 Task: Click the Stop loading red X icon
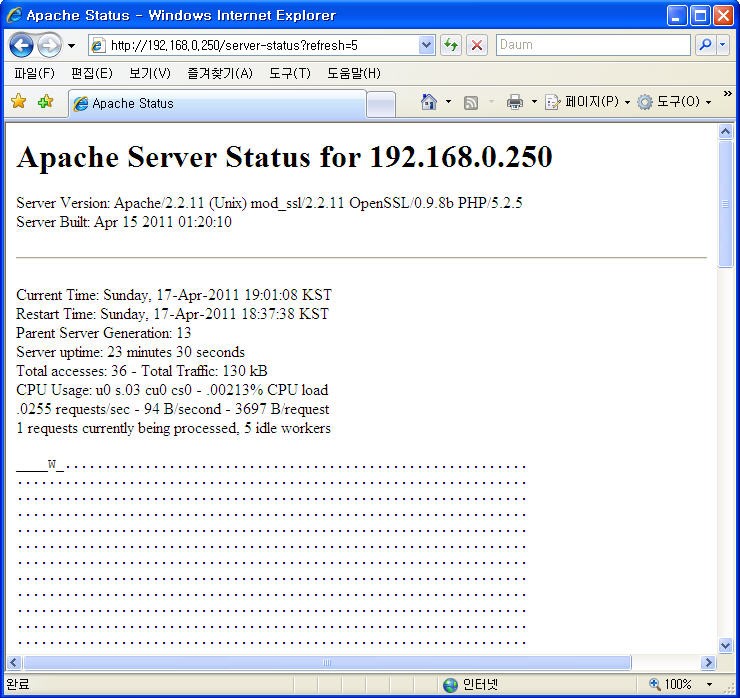point(477,45)
